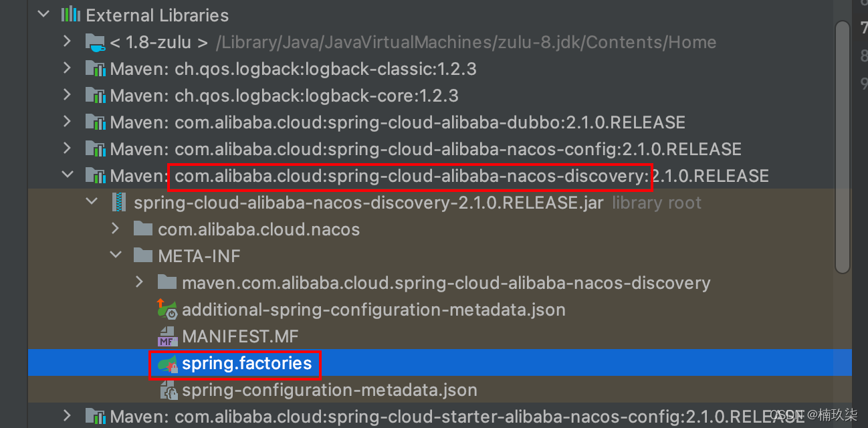Screen dimensions: 868x428
Task: Click the spring.factories leaf icon
Action: point(167,364)
